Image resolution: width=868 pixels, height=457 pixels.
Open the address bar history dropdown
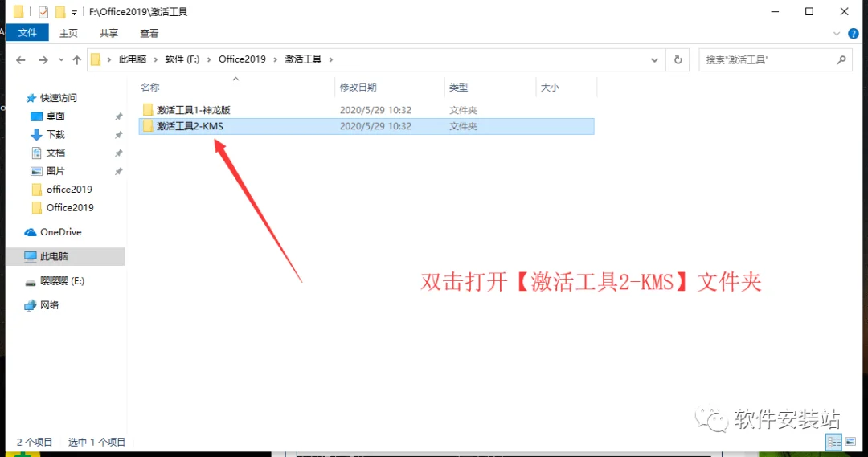point(654,59)
